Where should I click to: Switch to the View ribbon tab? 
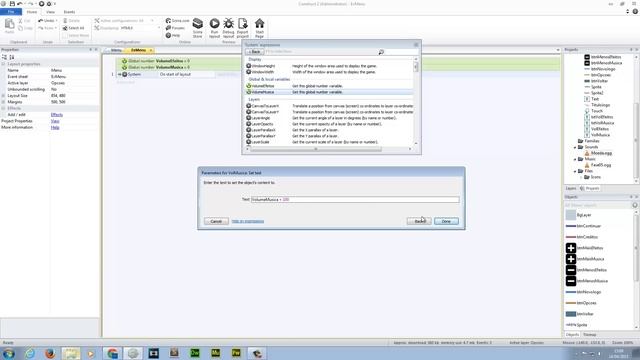click(50, 12)
